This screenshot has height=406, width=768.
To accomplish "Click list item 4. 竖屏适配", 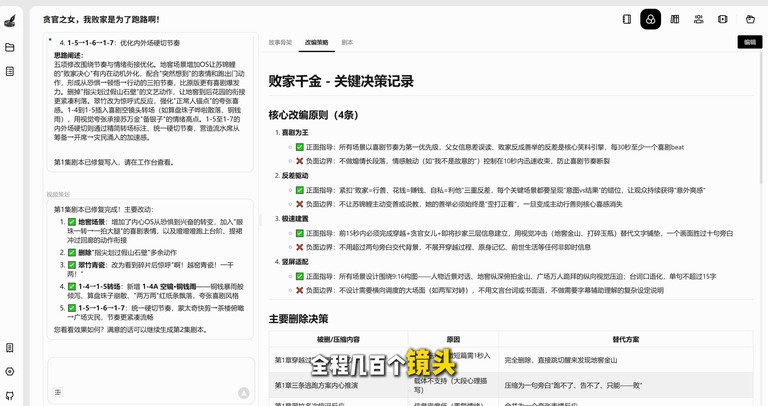I will tap(291, 262).
